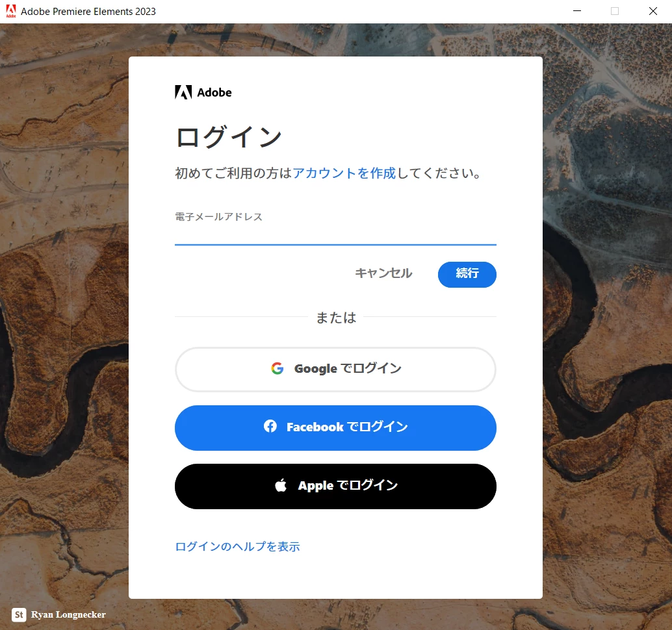Screen dimensions: 672x630
Task: Click the Adobe Stock St icon
Action: (x=19, y=614)
